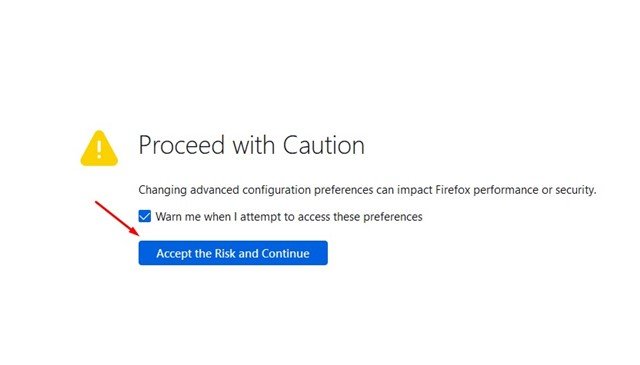Viewport: 640px width, 365px height.
Task: Click the word 'with' in the heading
Action: click(x=253, y=145)
